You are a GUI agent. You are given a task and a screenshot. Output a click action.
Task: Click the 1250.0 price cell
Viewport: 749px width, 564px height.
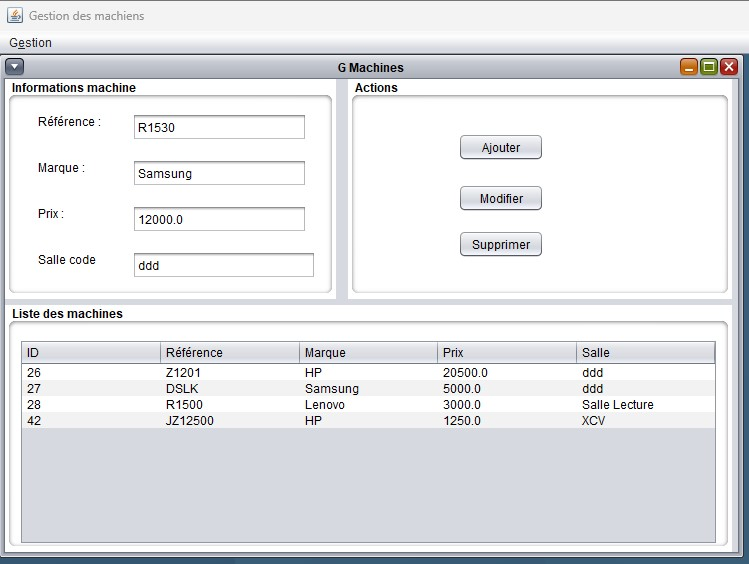coord(507,421)
